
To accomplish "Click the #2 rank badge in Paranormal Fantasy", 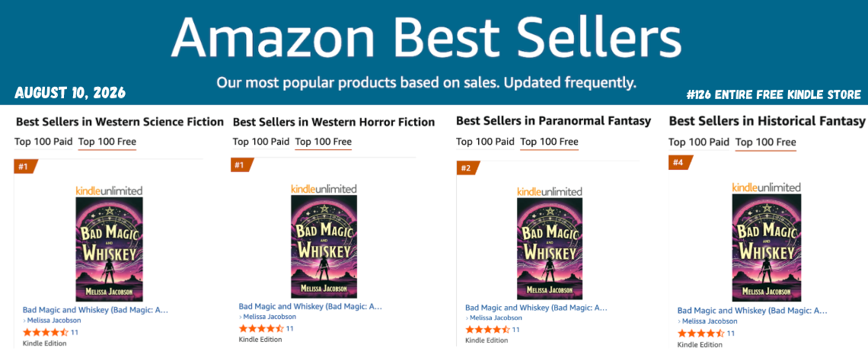I will (x=468, y=168).
